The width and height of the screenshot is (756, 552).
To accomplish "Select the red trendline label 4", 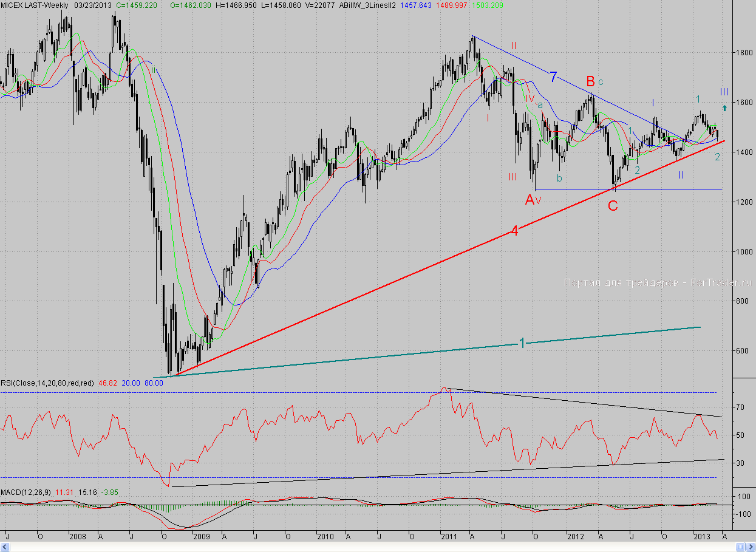I will [514, 231].
